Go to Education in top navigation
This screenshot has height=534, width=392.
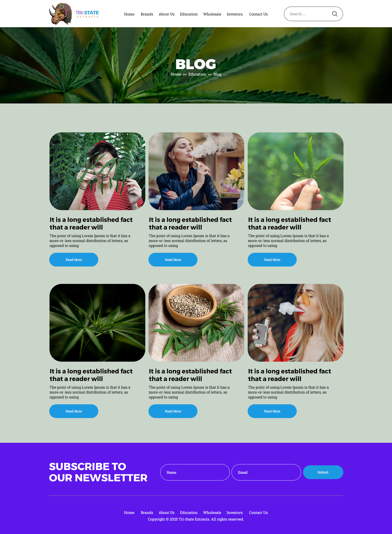point(189,14)
